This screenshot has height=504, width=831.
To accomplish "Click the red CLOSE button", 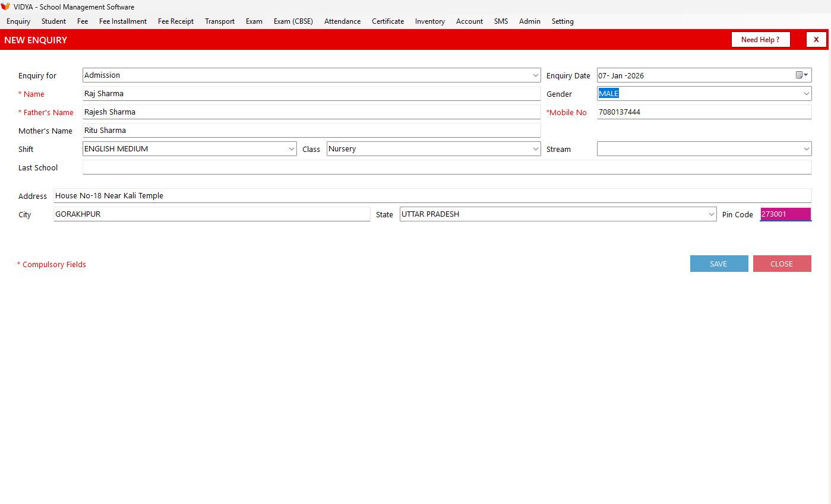I will pos(782,264).
